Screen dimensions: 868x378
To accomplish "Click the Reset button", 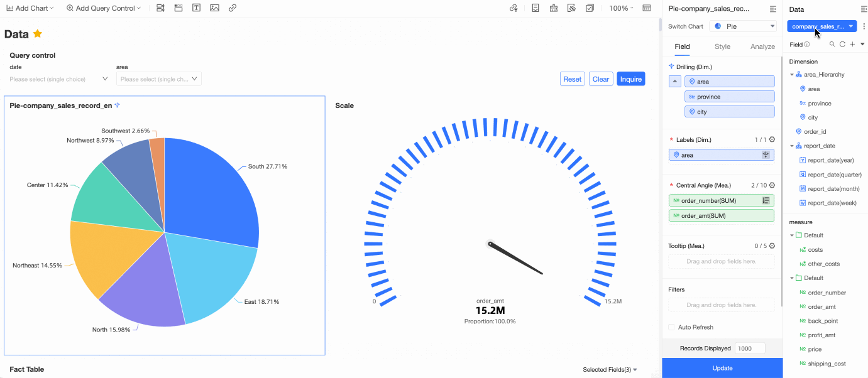I will pos(572,79).
